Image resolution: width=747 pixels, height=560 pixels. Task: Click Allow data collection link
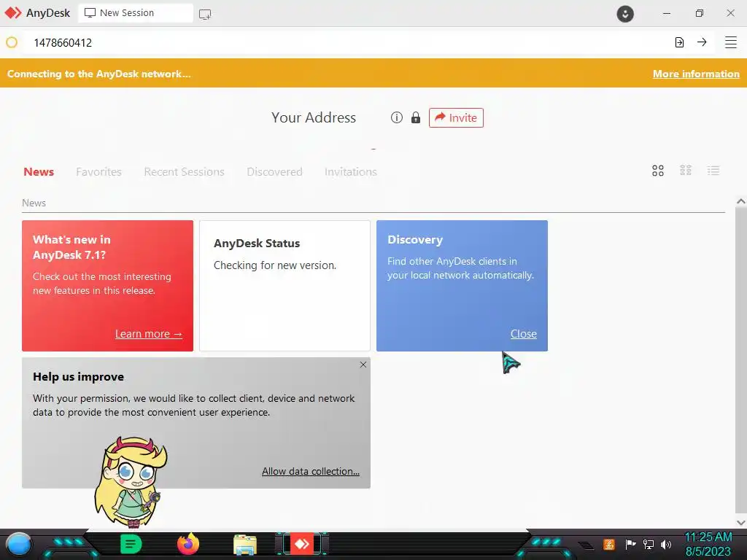tap(311, 471)
